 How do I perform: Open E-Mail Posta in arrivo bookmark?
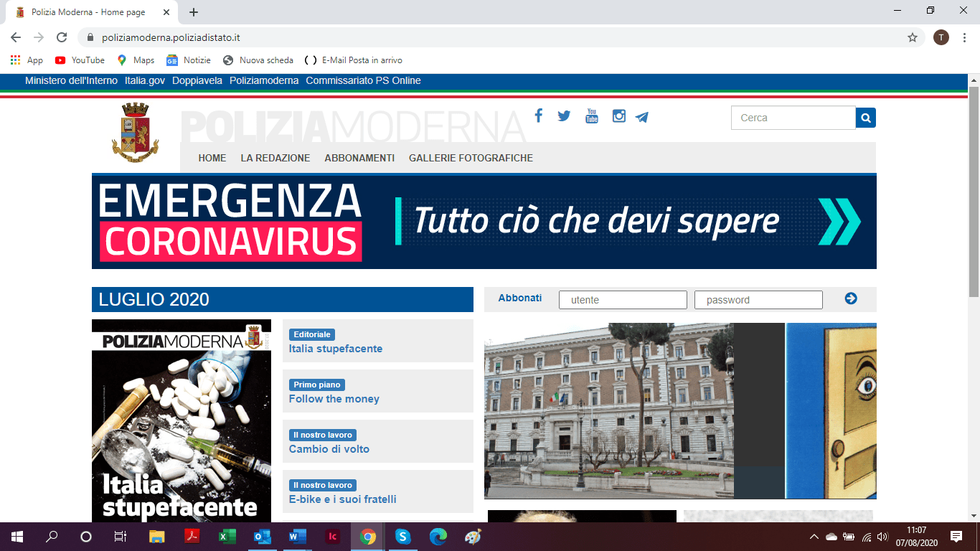354,60
